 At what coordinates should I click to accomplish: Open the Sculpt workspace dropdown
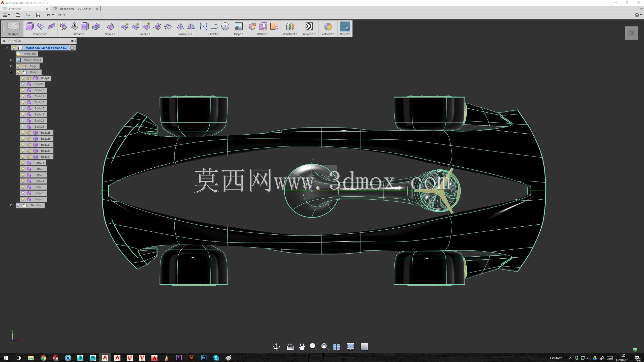pos(13,34)
